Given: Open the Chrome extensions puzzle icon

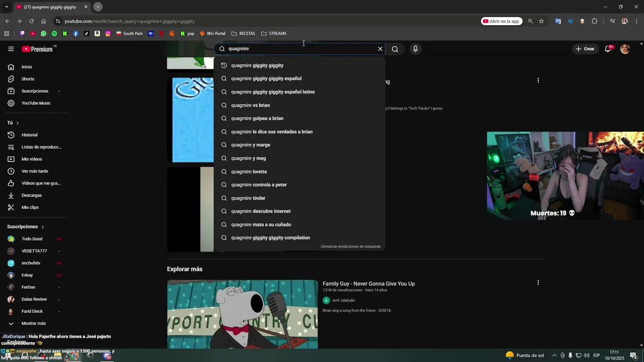Looking at the screenshot, I should point(594,21).
